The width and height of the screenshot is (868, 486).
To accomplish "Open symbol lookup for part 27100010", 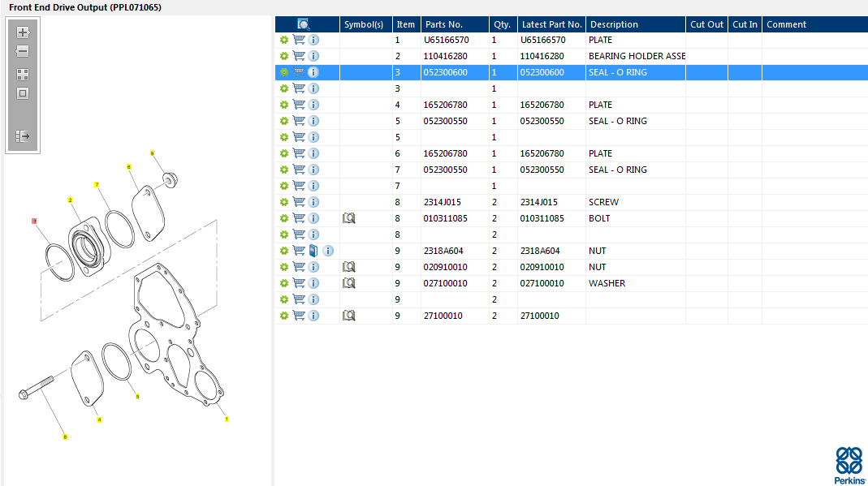I will (x=349, y=315).
